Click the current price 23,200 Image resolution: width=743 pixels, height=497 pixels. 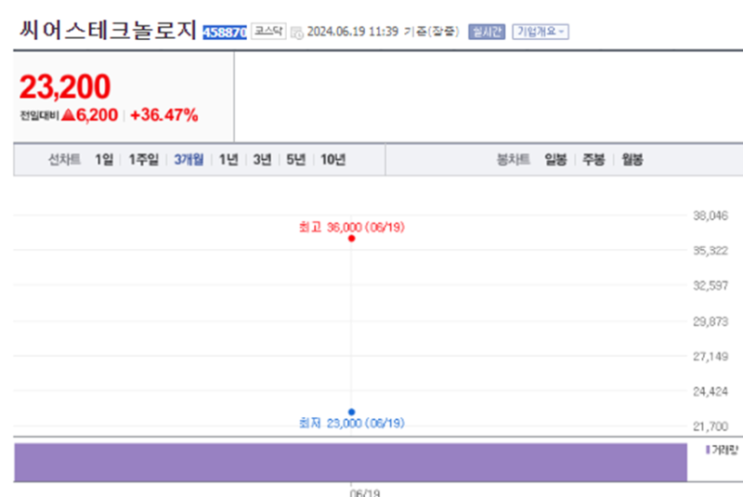click(x=65, y=87)
